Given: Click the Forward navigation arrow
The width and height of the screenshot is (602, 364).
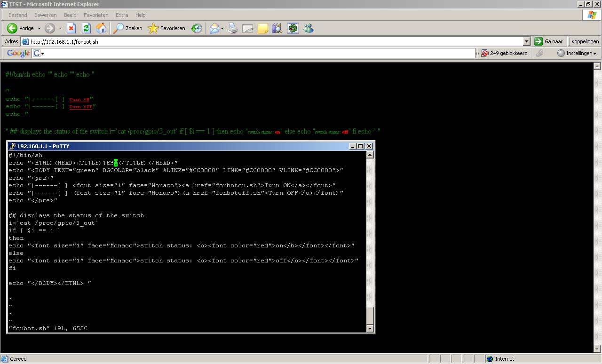Looking at the screenshot, I should coord(50,28).
